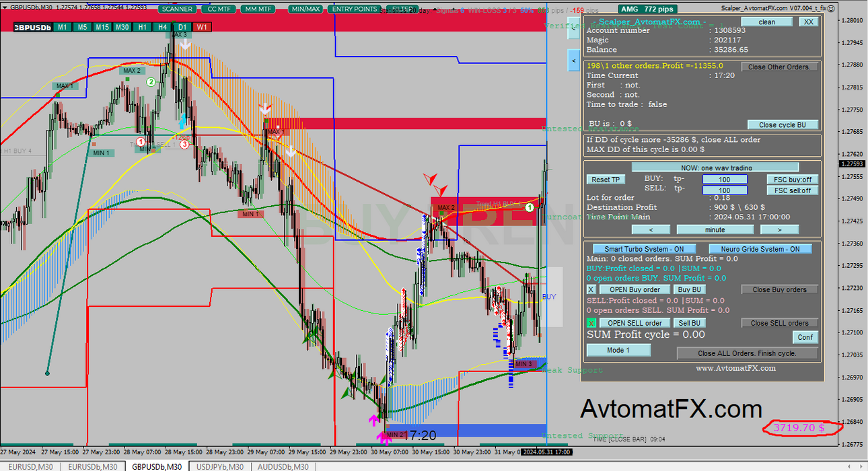The image size is (868, 471).
Task: Click Close SELL orders button
Action: point(780,323)
